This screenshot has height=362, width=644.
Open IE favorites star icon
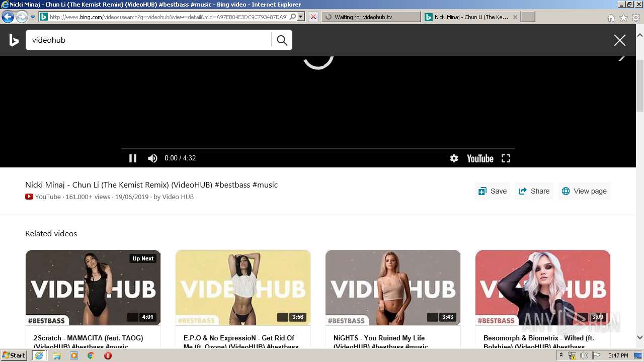(623, 18)
